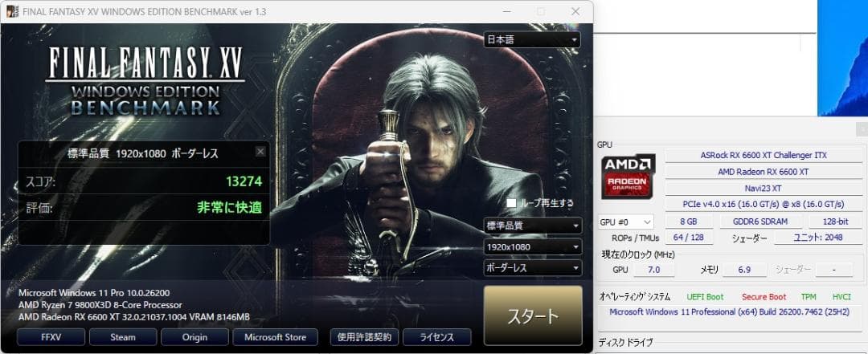Image resolution: width=868 pixels, height=354 pixels.
Task: Click the UEFI Boot indicator
Action: coord(705,297)
